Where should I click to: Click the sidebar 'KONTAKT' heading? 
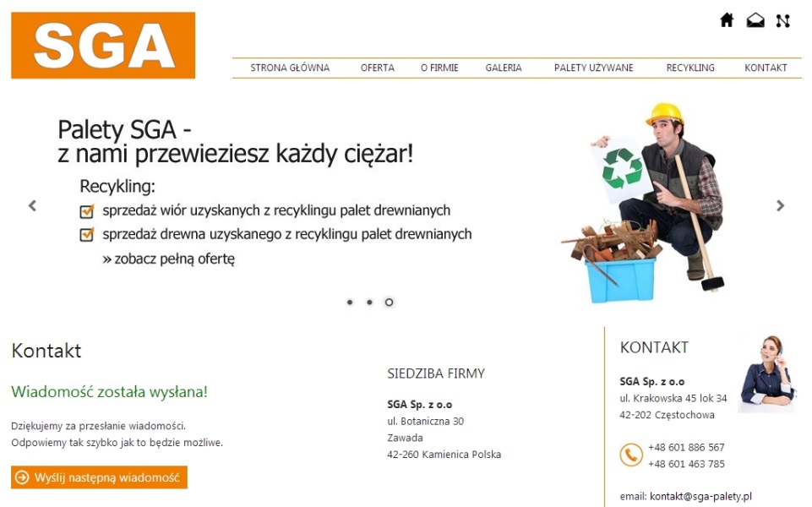654,347
